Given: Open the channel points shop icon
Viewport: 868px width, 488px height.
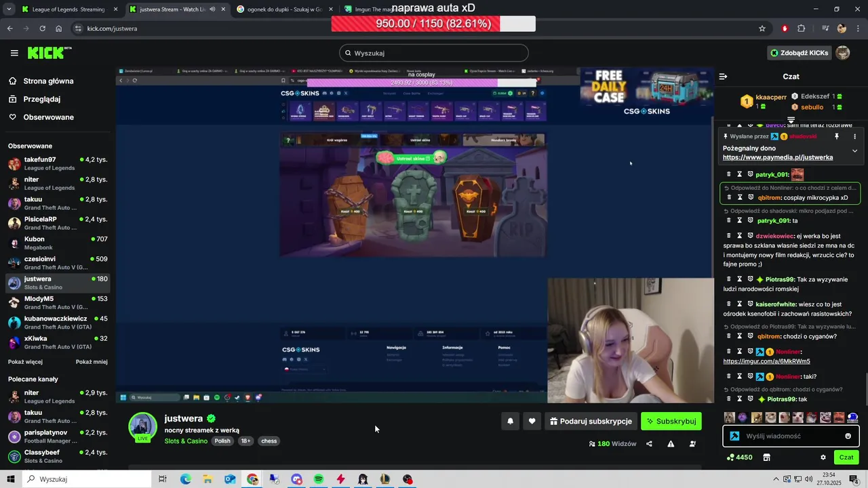Looking at the screenshot, I should tap(766, 457).
